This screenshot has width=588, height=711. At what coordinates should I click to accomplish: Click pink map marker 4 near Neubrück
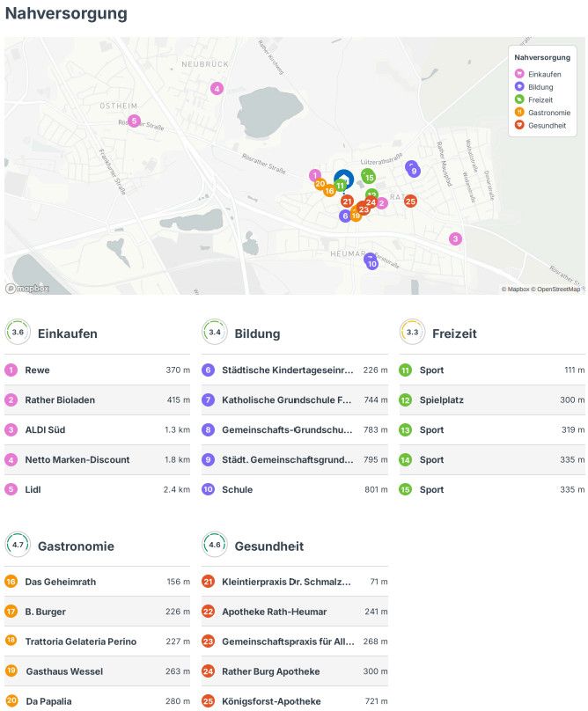(217, 88)
